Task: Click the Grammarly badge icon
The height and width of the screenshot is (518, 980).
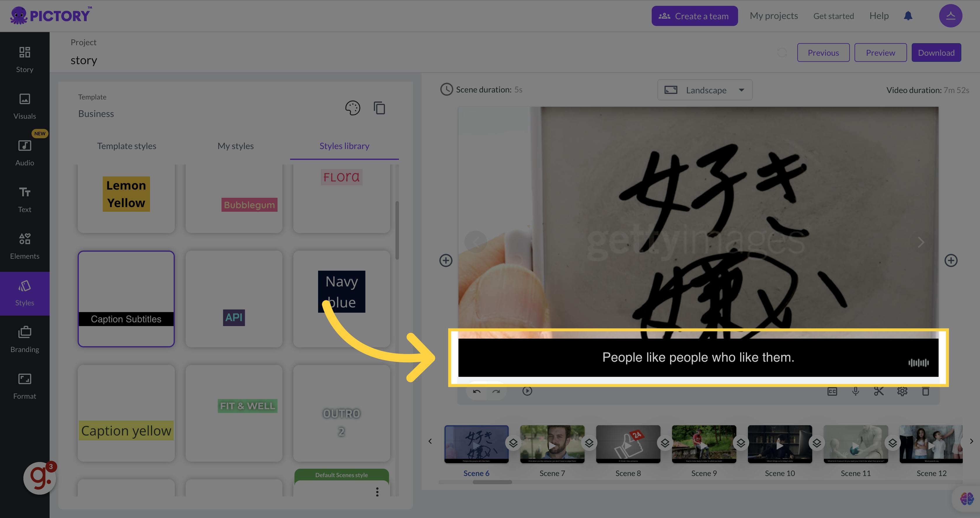Action: pyautogui.click(x=40, y=478)
